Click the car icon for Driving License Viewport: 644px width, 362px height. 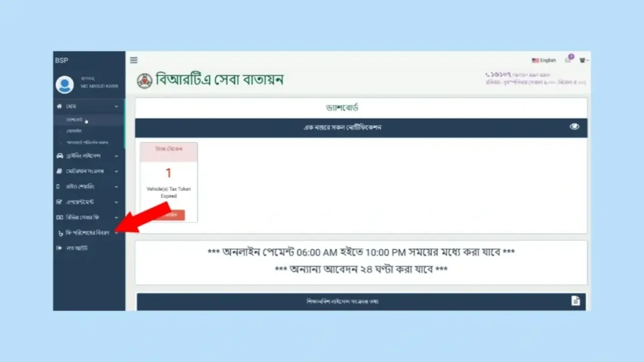coord(60,156)
